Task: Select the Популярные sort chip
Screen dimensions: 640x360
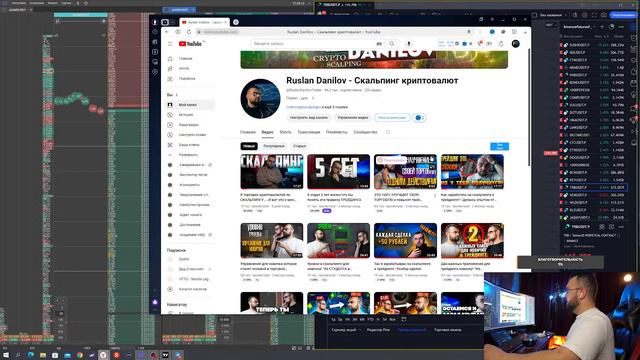Action: [273, 146]
